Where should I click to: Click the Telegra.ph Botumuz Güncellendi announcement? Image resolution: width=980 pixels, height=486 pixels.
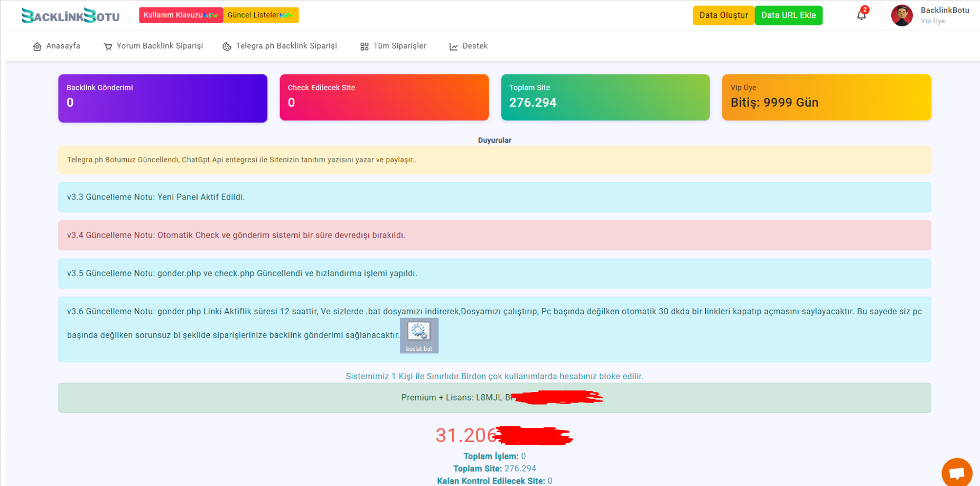[494, 160]
